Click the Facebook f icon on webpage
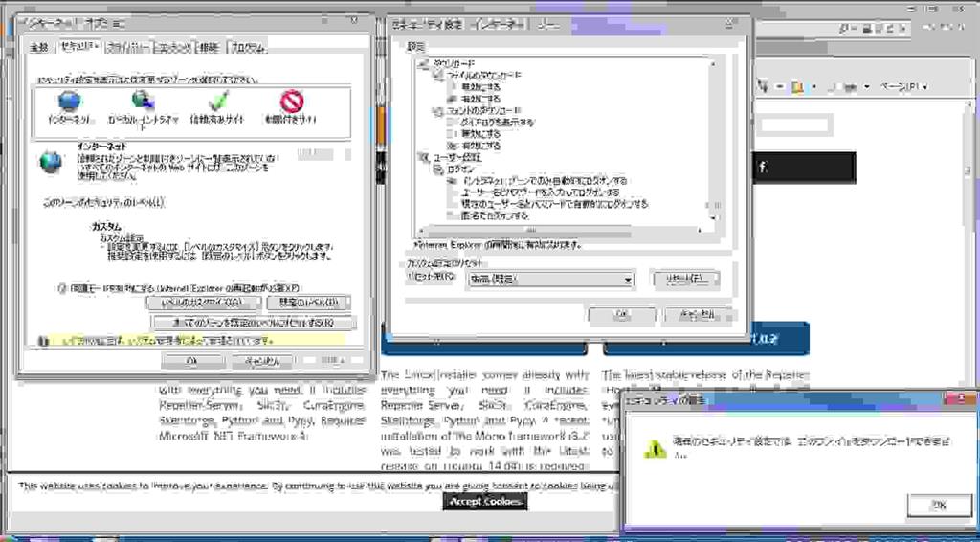 point(763,168)
